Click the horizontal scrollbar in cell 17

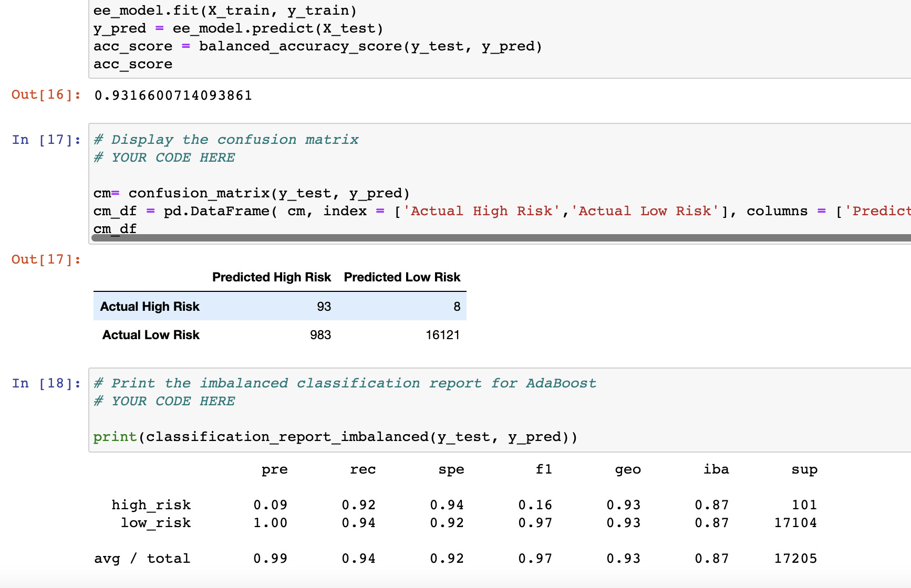coord(501,238)
